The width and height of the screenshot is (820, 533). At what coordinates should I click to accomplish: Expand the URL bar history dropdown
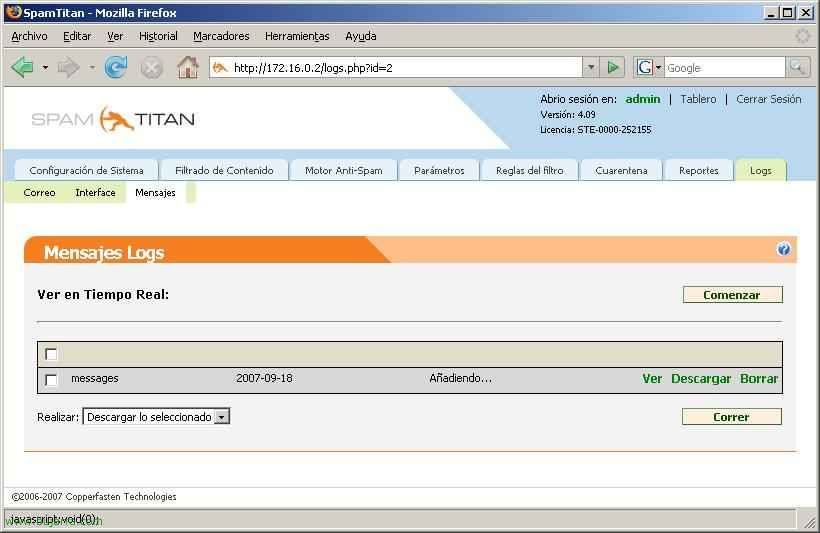[x=590, y=67]
